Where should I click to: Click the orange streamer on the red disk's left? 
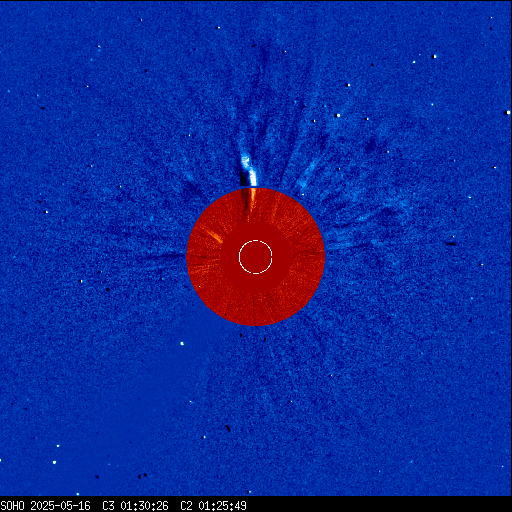(213, 235)
